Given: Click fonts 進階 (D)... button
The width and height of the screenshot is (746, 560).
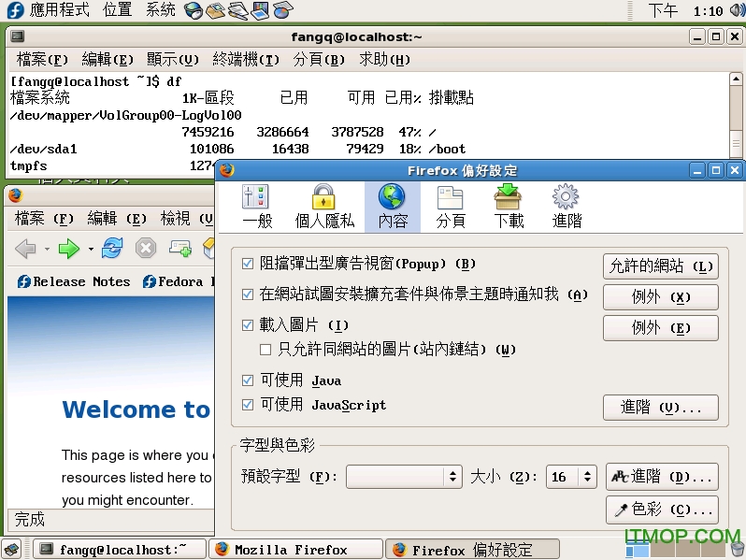Looking at the screenshot, I should (662, 476).
